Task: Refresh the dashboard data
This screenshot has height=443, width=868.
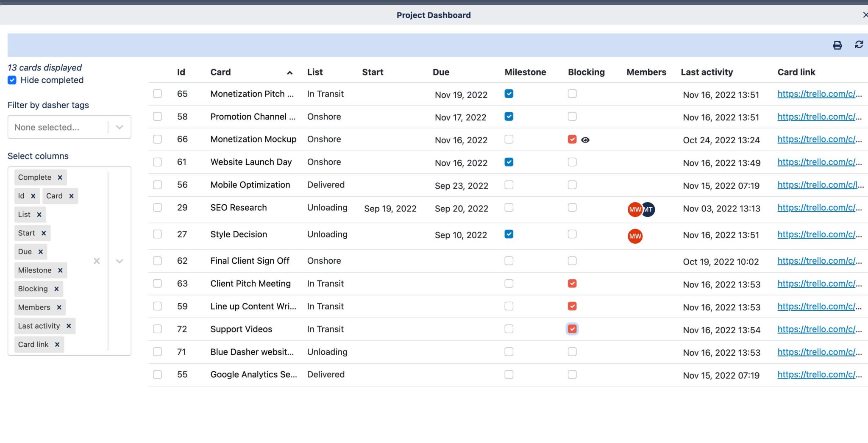Action: pyautogui.click(x=859, y=45)
